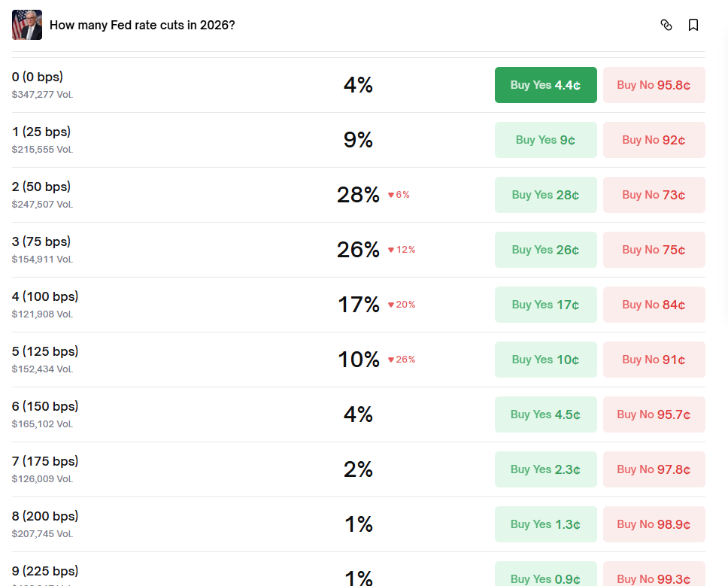Click the Jerome Powell market thumbnail
This screenshot has height=586, width=728.
click(x=26, y=25)
